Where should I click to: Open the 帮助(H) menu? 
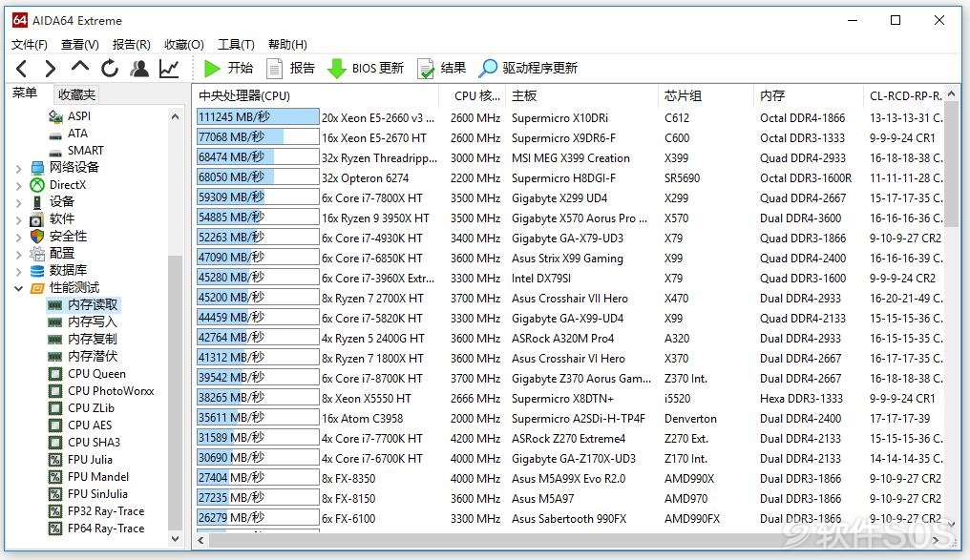pyautogui.click(x=287, y=45)
